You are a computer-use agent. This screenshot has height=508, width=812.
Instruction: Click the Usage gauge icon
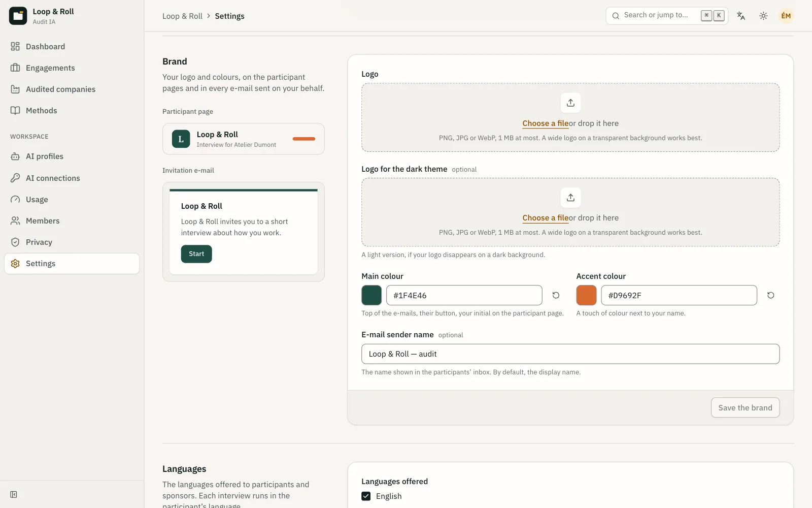(15, 200)
